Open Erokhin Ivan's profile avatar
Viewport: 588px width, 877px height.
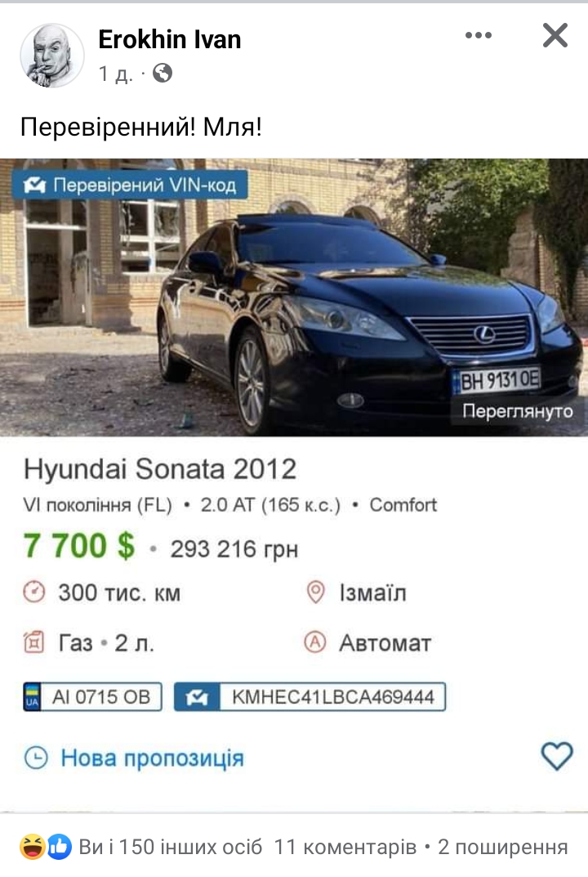[52, 56]
